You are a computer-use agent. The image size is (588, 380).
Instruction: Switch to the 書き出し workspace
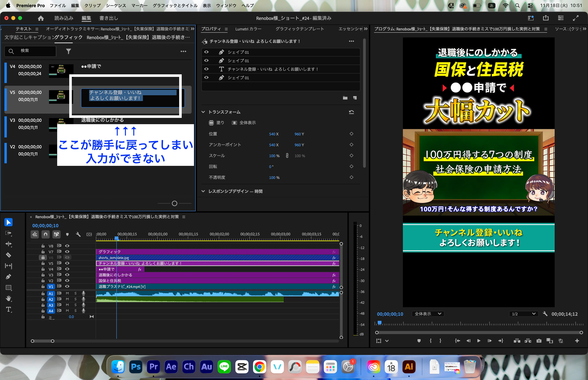(109, 18)
